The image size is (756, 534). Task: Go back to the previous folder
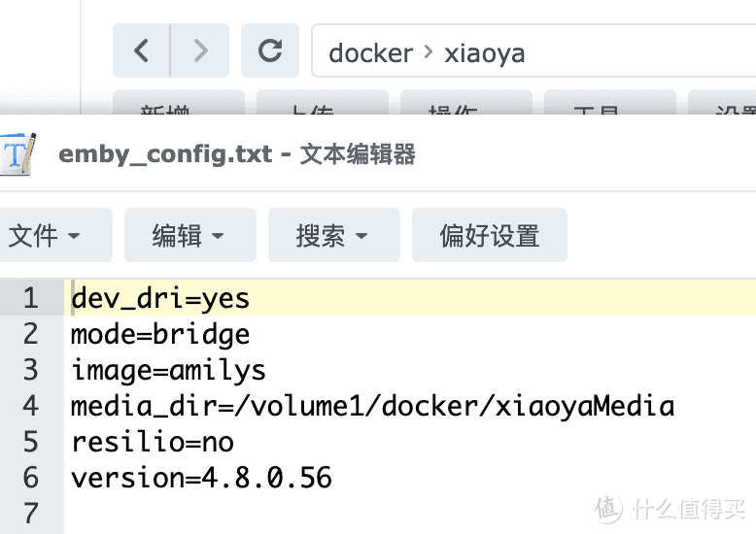pyautogui.click(x=142, y=51)
